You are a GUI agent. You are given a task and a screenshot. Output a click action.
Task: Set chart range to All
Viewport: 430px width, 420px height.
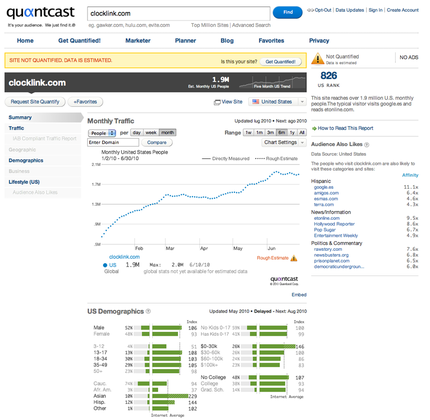click(x=302, y=133)
